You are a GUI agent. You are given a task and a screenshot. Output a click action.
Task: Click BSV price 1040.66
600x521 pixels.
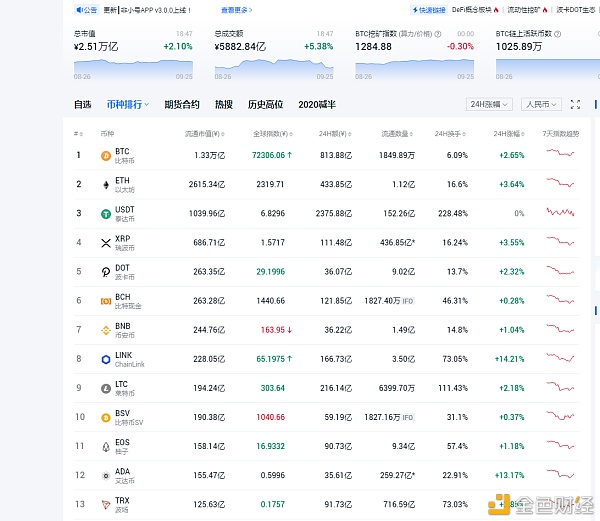click(271, 417)
